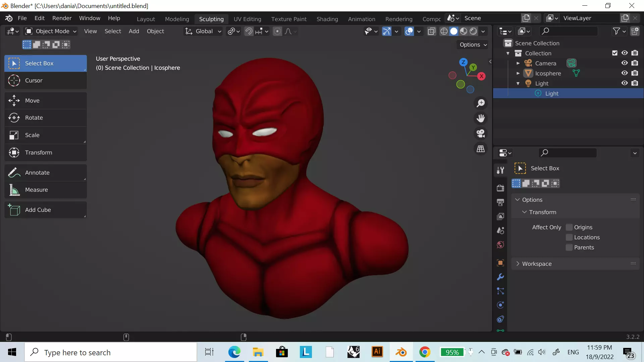Enable Affect Only Parents checkbox

569,247
